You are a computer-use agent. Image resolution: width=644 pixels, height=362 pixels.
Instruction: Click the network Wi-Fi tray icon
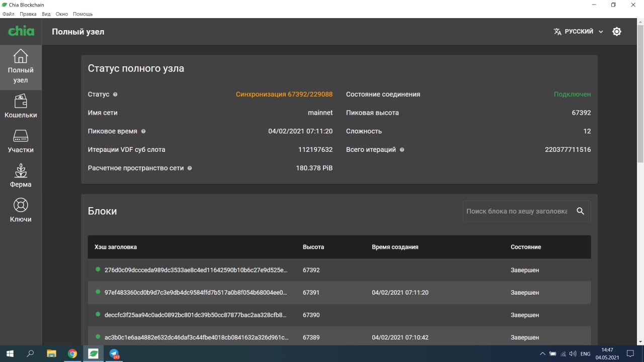[x=563, y=354]
